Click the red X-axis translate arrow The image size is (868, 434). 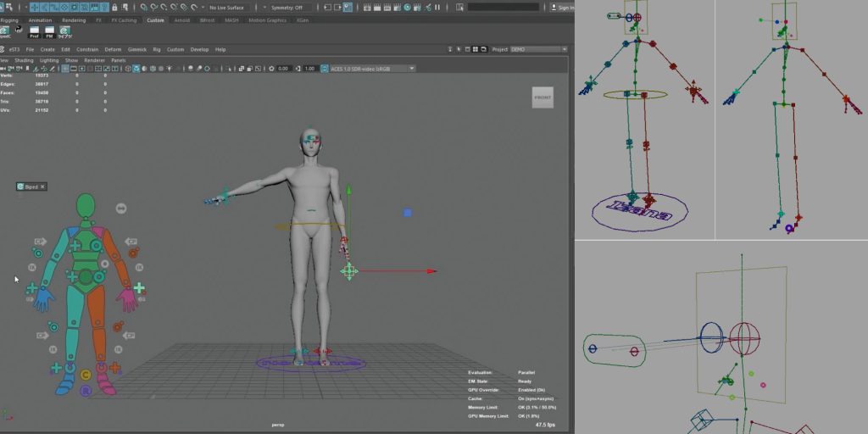pyautogui.click(x=431, y=271)
